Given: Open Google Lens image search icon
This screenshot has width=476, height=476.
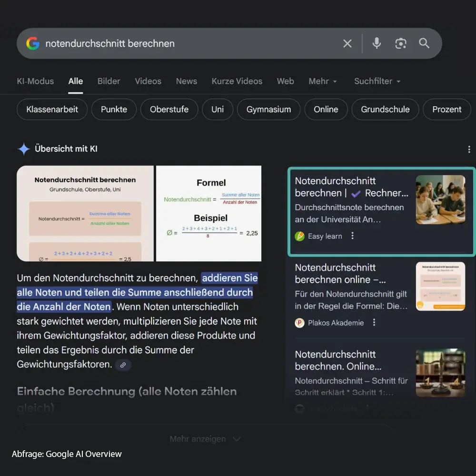Looking at the screenshot, I should tap(401, 44).
